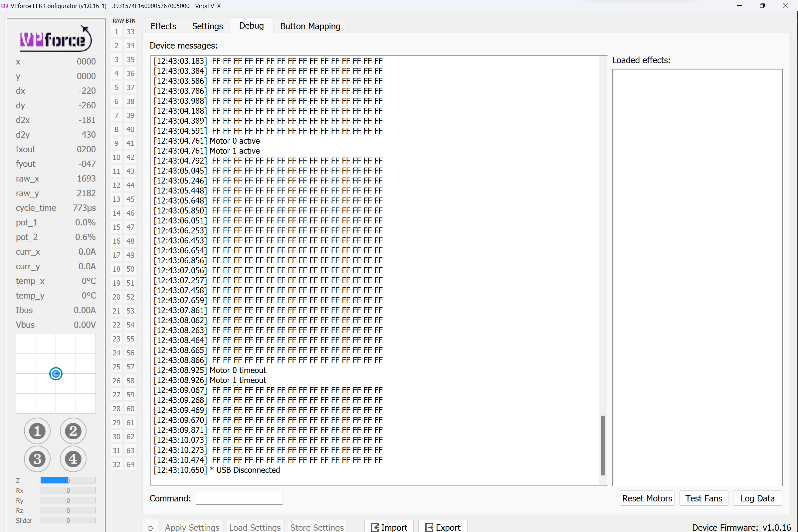Open the Button Mapping tab
The width and height of the screenshot is (798, 532).
click(310, 26)
